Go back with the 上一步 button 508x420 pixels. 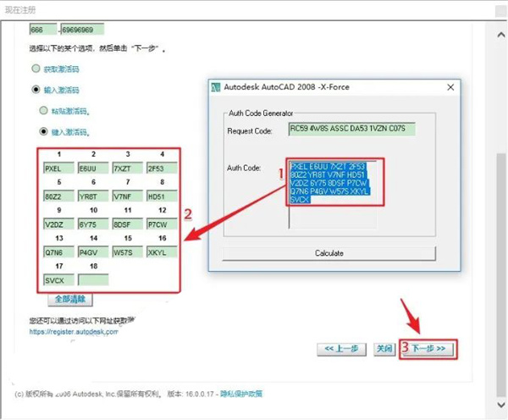pos(341,349)
